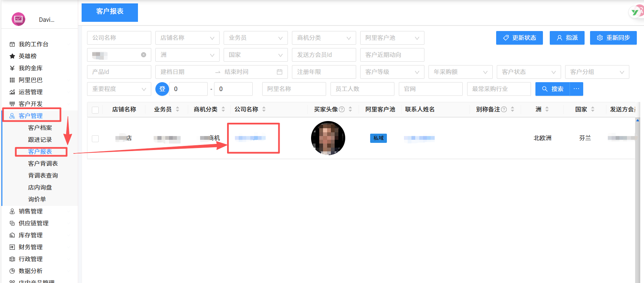Open the 年采购额 dropdown
644x283 pixels.
pos(461,72)
